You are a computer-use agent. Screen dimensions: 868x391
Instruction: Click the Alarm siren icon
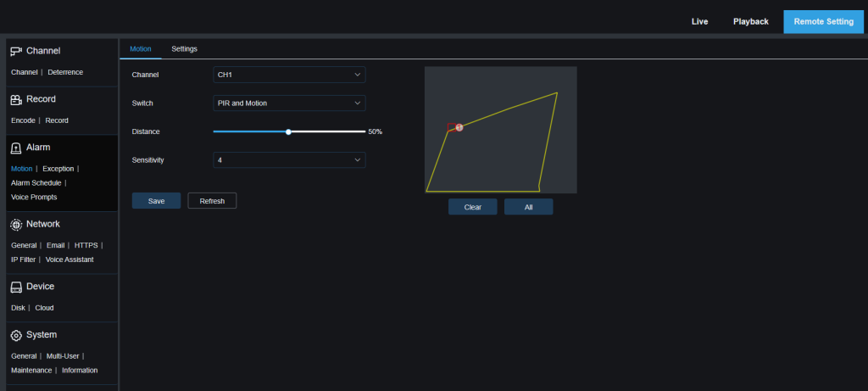point(16,148)
